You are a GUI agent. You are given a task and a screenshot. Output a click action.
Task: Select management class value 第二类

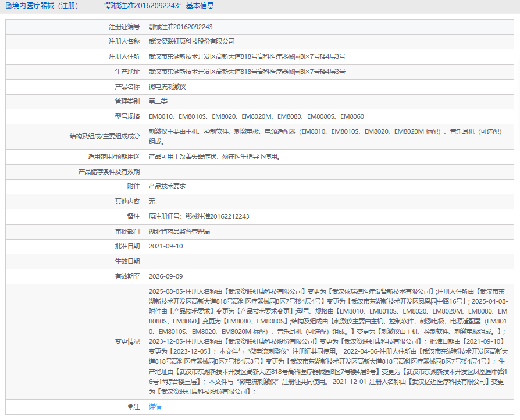point(158,102)
